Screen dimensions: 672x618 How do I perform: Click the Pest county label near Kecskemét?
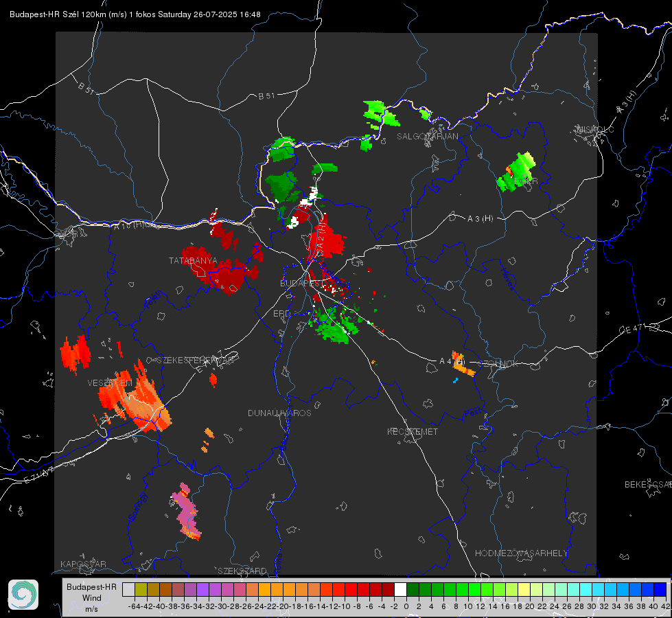(x=473, y=413)
